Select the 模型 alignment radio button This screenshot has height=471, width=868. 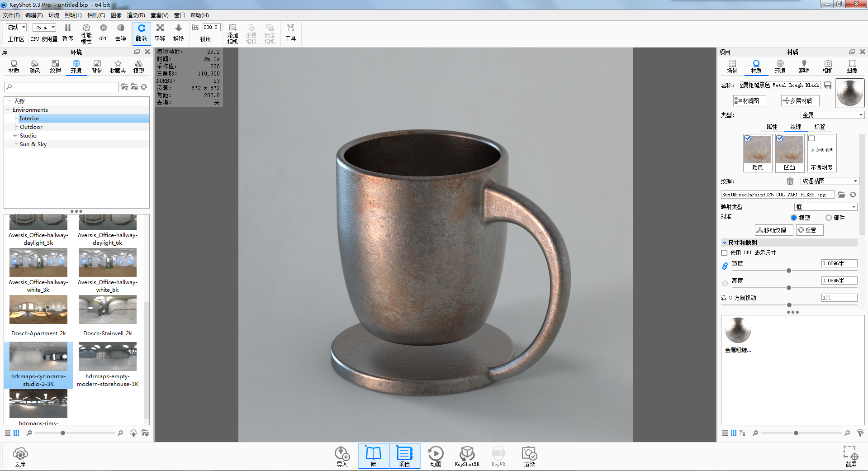pos(794,218)
